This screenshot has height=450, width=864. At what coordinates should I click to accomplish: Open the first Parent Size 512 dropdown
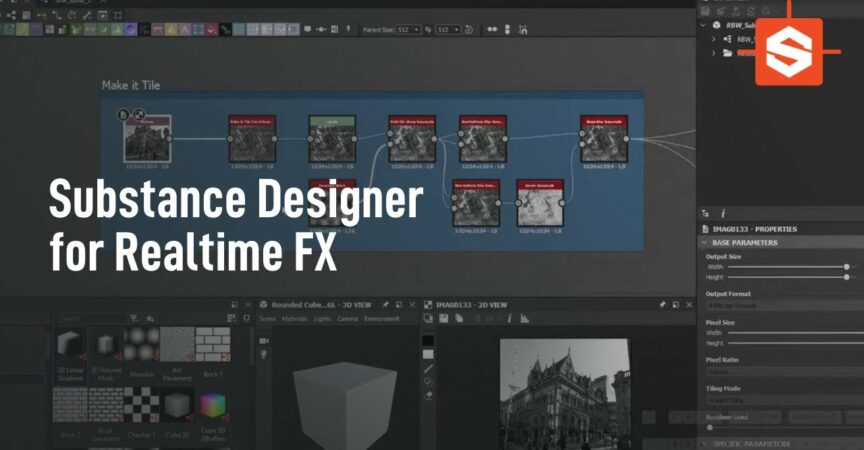click(408, 30)
